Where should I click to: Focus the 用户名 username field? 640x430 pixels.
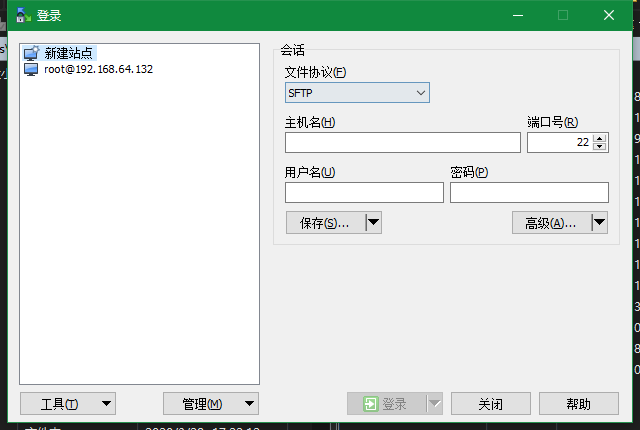coord(364,193)
